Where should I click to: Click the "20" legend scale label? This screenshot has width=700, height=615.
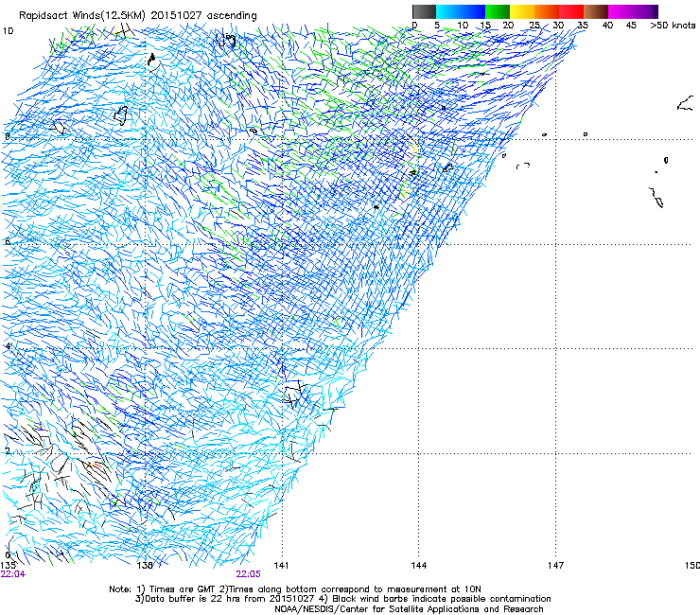point(508,26)
